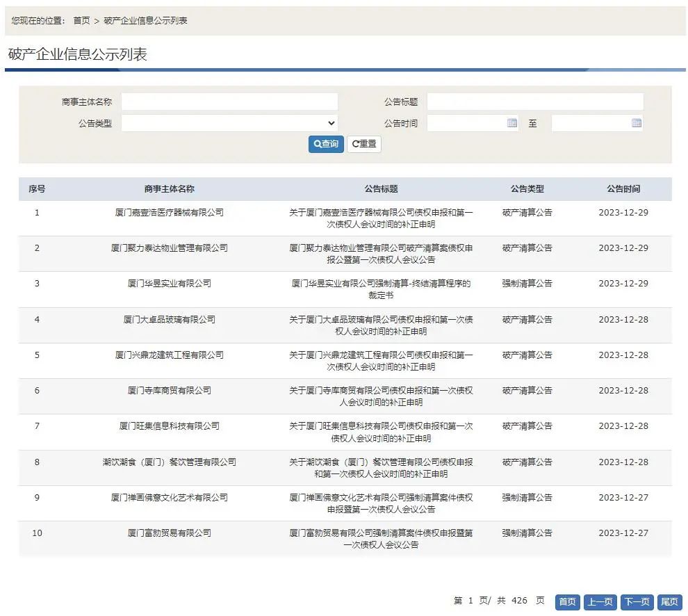The width and height of the screenshot is (688, 616).
Task: Open 厦门华昱实业有限公司强制清算 notice title
Action: (x=381, y=289)
